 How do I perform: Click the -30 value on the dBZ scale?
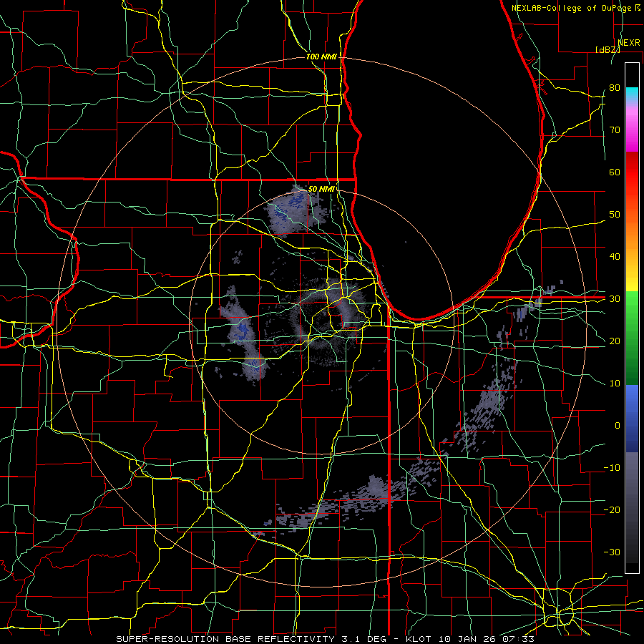(x=612, y=552)
